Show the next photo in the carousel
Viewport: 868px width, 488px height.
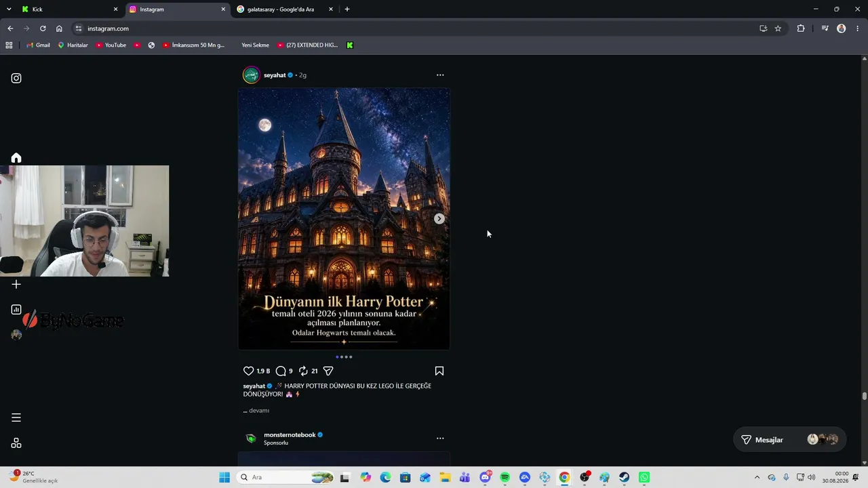tap(439, 219)
